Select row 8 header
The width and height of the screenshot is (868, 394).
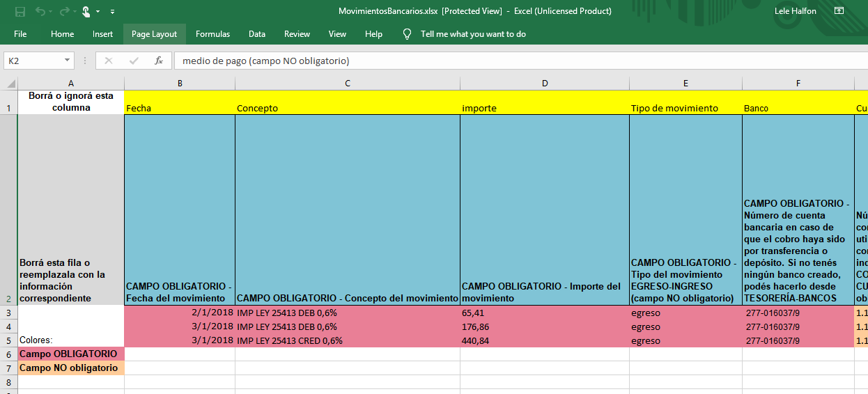coord(8,382)
